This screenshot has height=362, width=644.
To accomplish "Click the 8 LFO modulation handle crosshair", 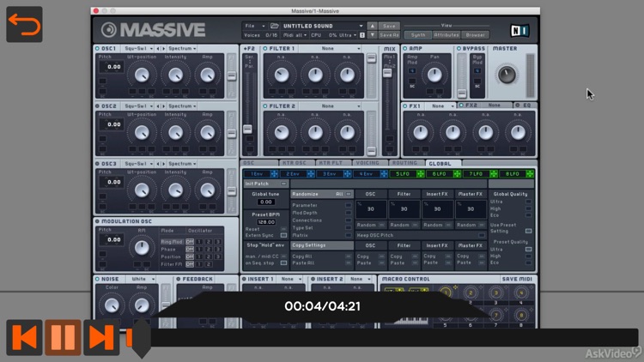I will tap(530, 174).
